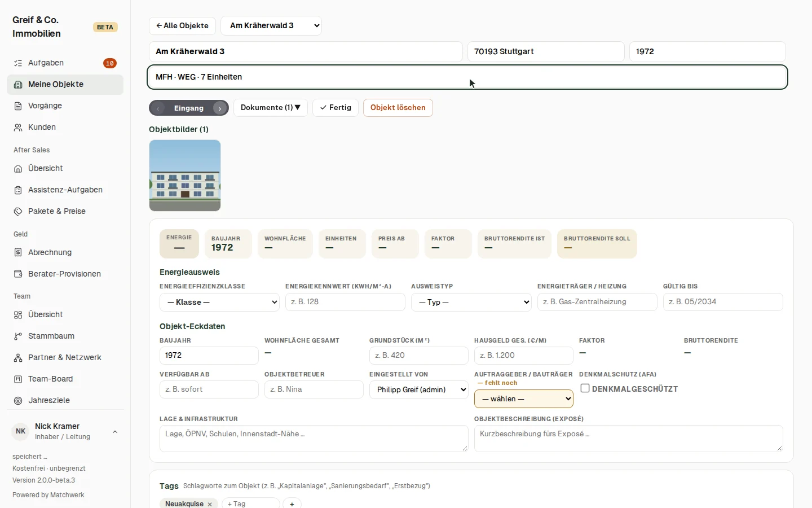Select the Energie summary tile
The height and width of the screenshot is (508, 812).
(x=179, y=243)
